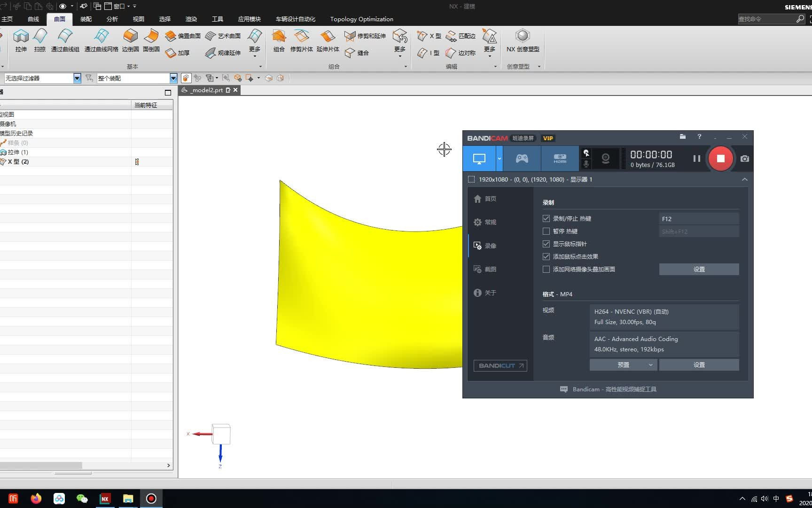The height and width of the screenshot is (508, 812).
Task: Switch to the 曲线 ribbon tab
Action: point(33,19)
